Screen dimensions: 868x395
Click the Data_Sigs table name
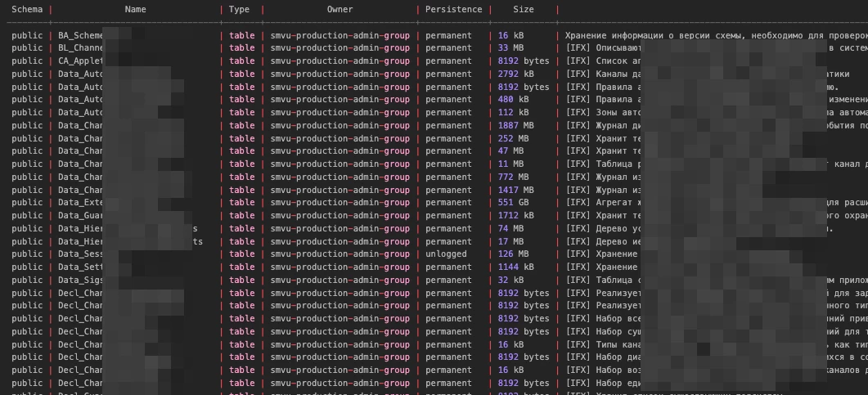tap(80, 281)
